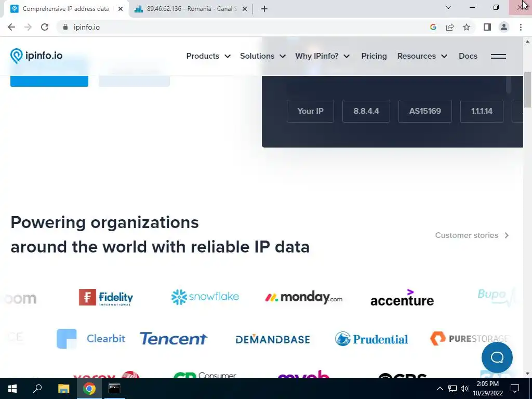Viewport: 532px width, 399px height.
Task: Expand the Why IPinfo? menu
Action: pos(322,56)
